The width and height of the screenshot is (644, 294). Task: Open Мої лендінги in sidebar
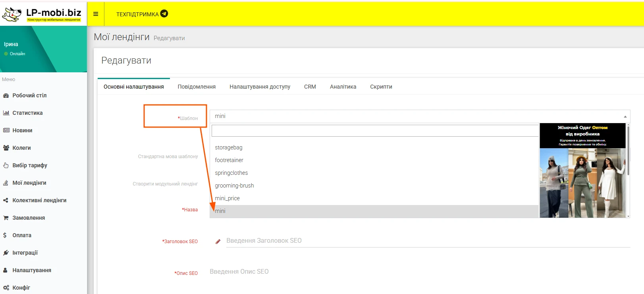tap(29, 183)
